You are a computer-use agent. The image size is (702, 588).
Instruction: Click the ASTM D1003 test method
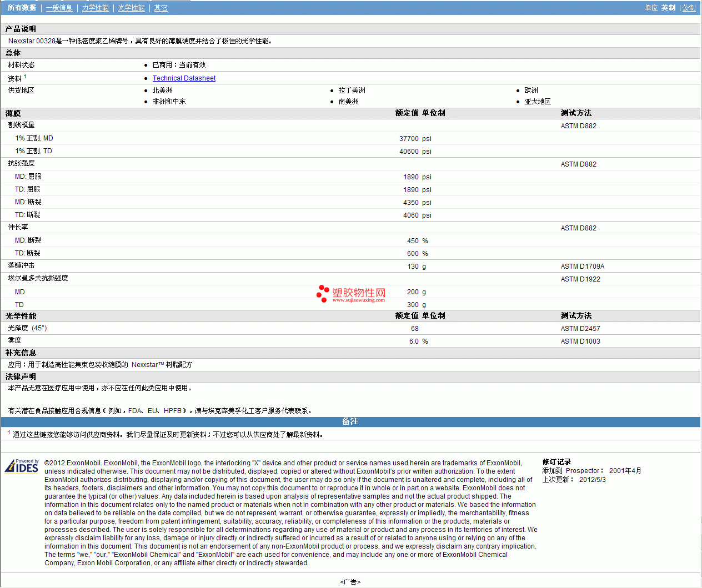click(581, 341)
